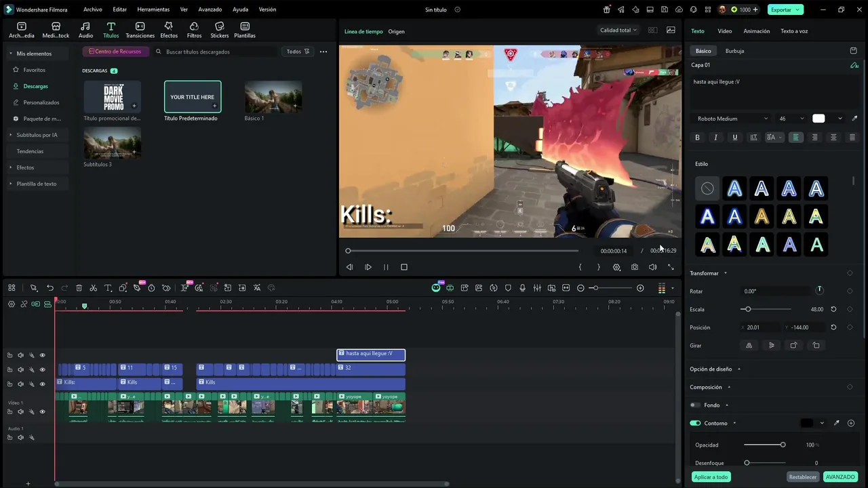Select the scissors split tool
This screenshot has height=488, width=868.
[93, 288]
